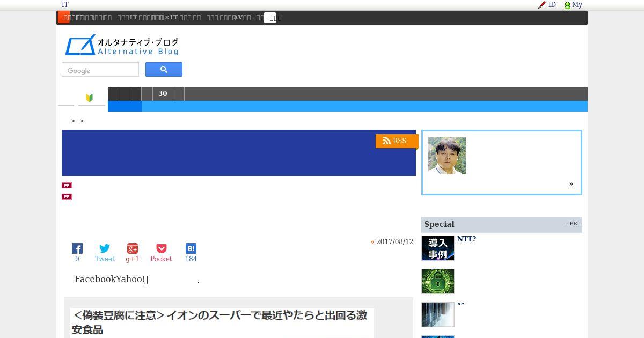
Task: Open the NTT? special article link
Action: click(x=466, y=239)
